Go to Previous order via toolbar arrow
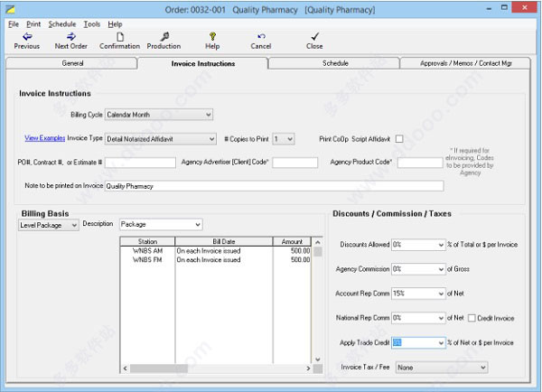The width and height of the screenshot is (542, 392). coord(27,41)
